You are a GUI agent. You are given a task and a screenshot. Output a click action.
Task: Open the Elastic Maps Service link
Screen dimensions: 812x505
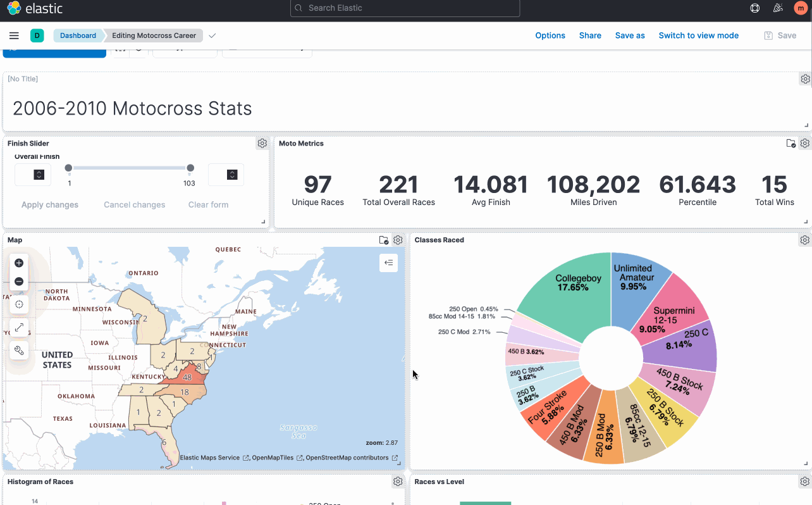[x=214, y=458]
